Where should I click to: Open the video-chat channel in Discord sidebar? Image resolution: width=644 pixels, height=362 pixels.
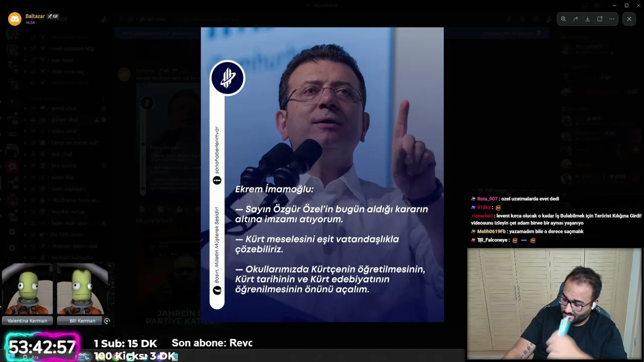[x=64, y=131]
